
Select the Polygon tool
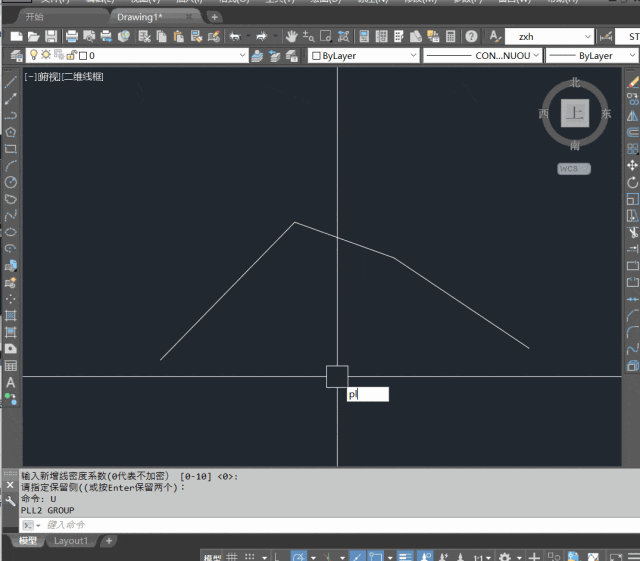11,132
